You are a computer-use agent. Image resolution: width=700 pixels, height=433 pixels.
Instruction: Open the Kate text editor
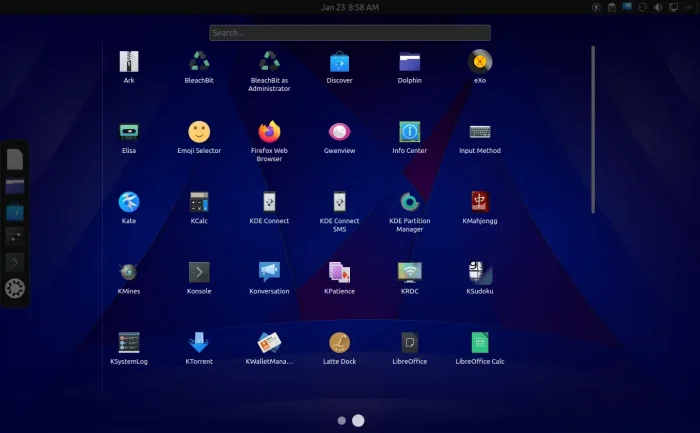click(129, 202)
